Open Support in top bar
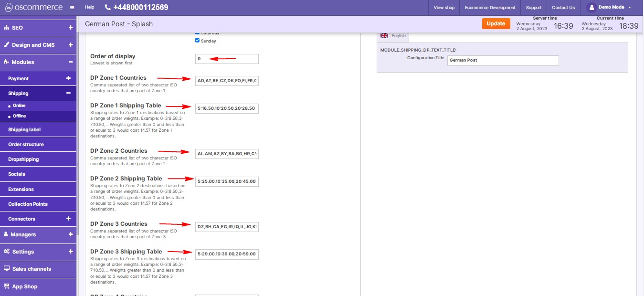Screen dimensions: 644x296 pos(534,8)
